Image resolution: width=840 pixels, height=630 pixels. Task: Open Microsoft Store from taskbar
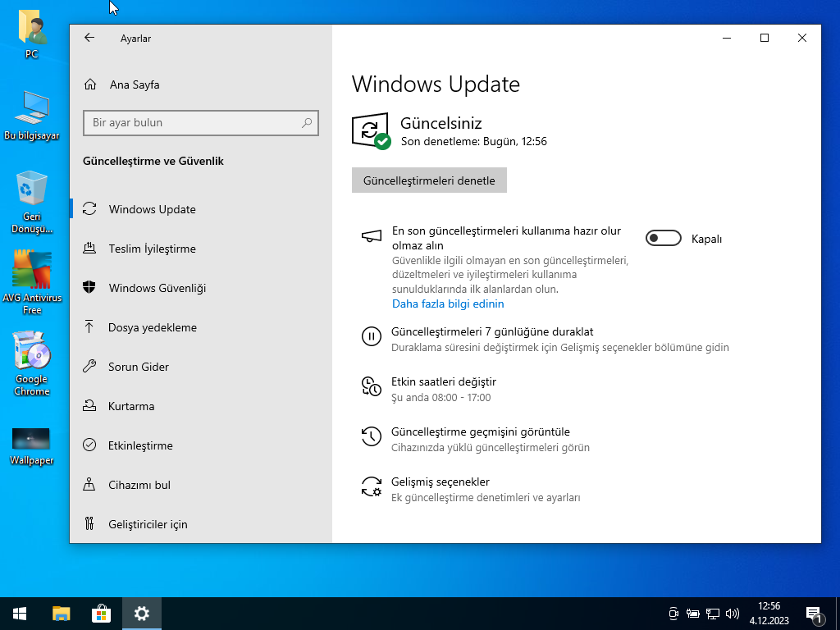(101, 614)
